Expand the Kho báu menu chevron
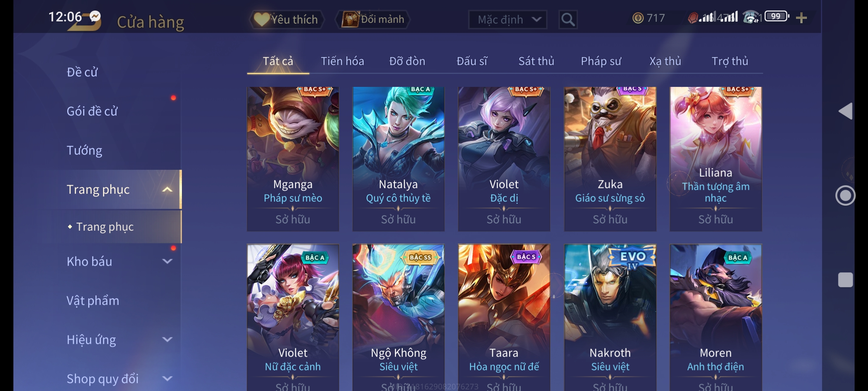This screenshot has height=391, width=868. point(167,261)
